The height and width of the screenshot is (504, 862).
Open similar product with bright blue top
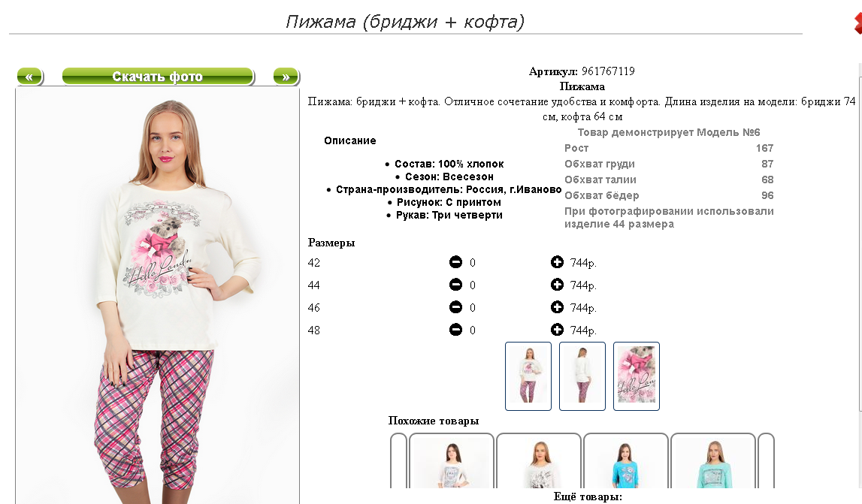point(625,460)
